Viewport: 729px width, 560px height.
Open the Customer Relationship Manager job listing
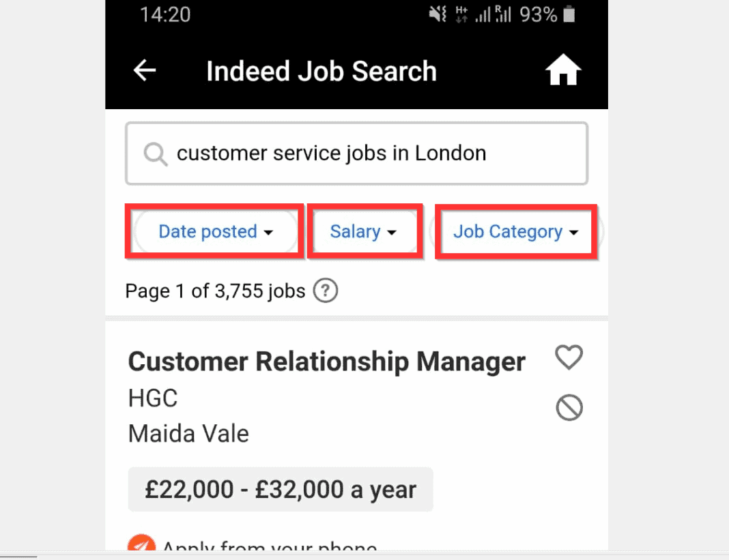(x=326, y=362)
